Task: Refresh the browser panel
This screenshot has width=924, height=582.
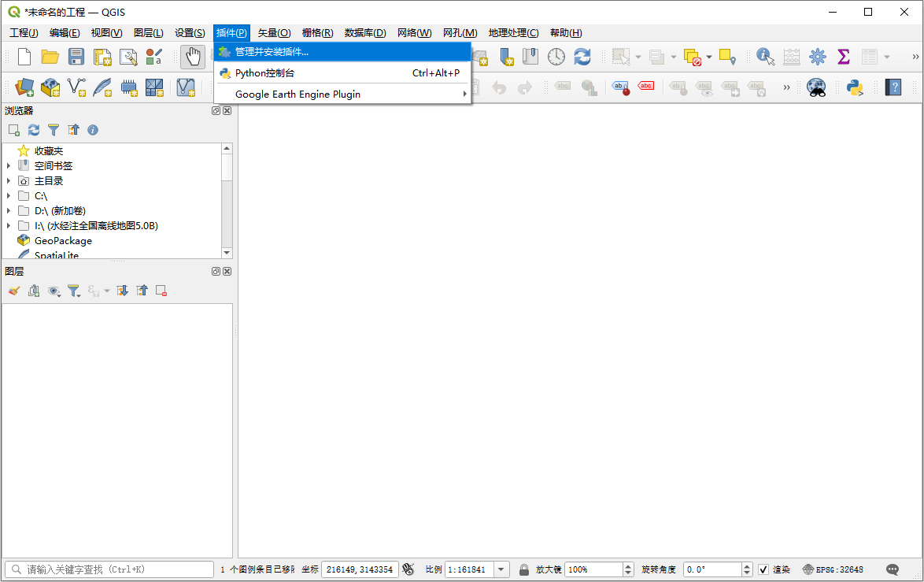Action: [34, 130]
